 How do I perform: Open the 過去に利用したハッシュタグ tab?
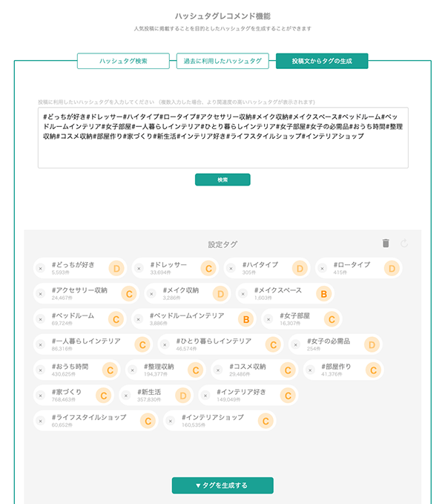222,61
